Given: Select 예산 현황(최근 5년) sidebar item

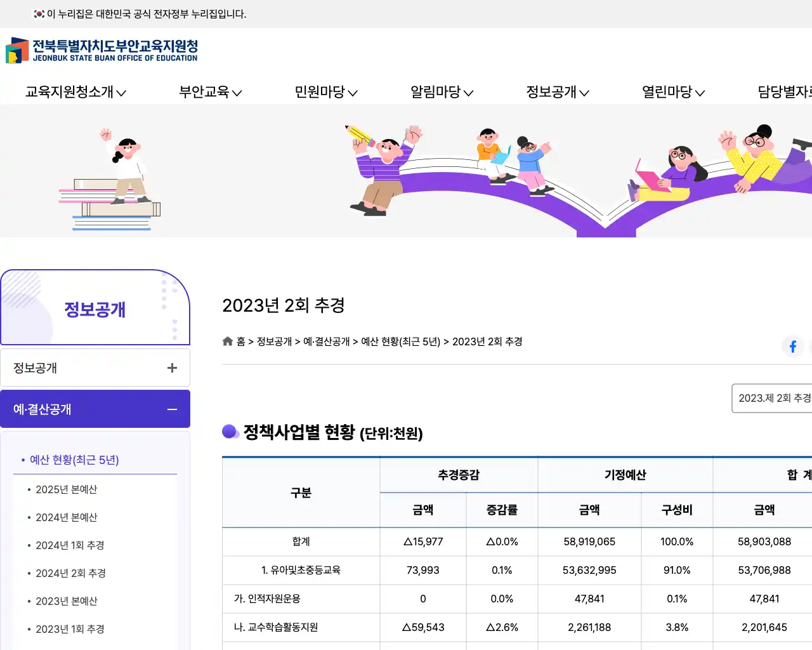Looking at the screenshot, I should (x=74, y=460).
